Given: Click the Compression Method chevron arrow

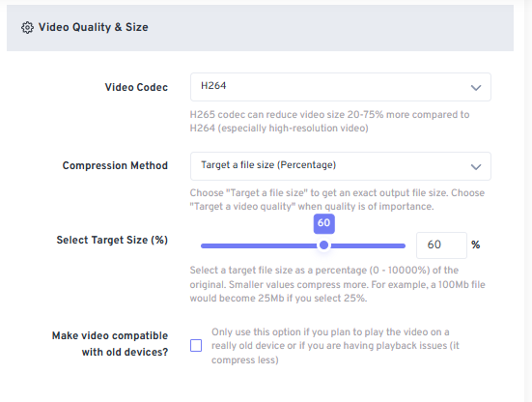Looking at the screenshot, I should [476, 167].
